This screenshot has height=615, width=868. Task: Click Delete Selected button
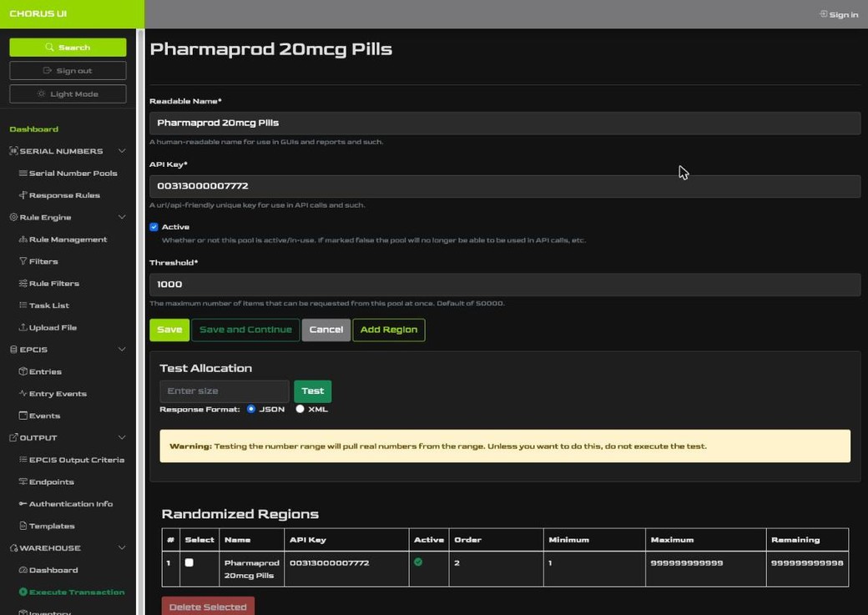coord(208,606)
